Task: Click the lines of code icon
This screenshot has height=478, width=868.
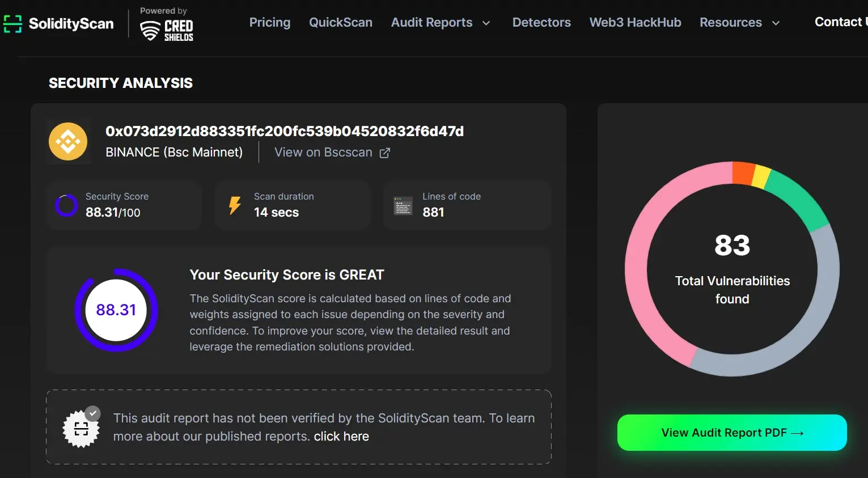Action: 403,205
